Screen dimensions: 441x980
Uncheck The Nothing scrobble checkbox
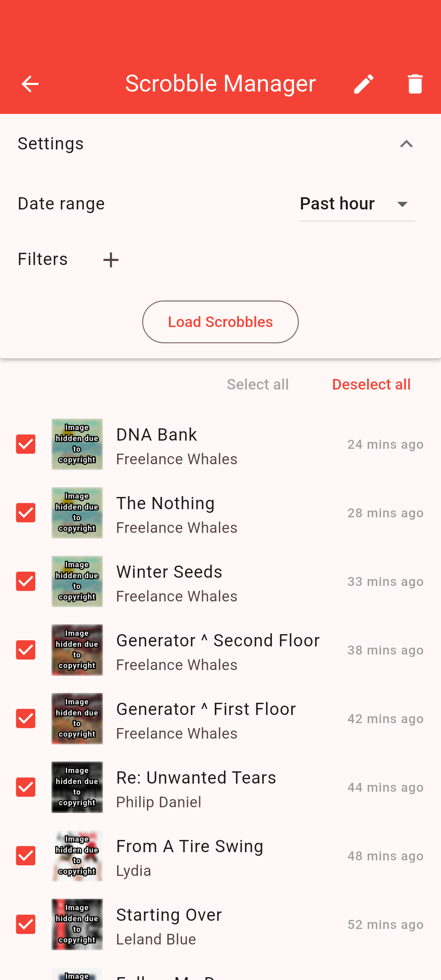(x=26, y=513)
